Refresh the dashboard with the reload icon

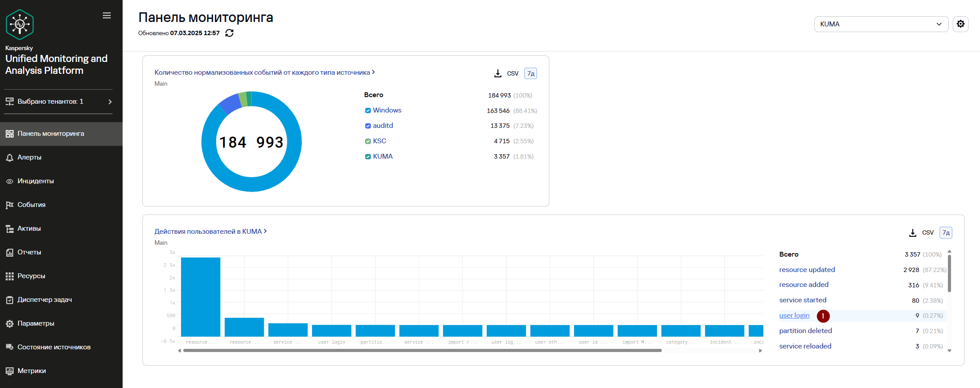coord(229,33)
